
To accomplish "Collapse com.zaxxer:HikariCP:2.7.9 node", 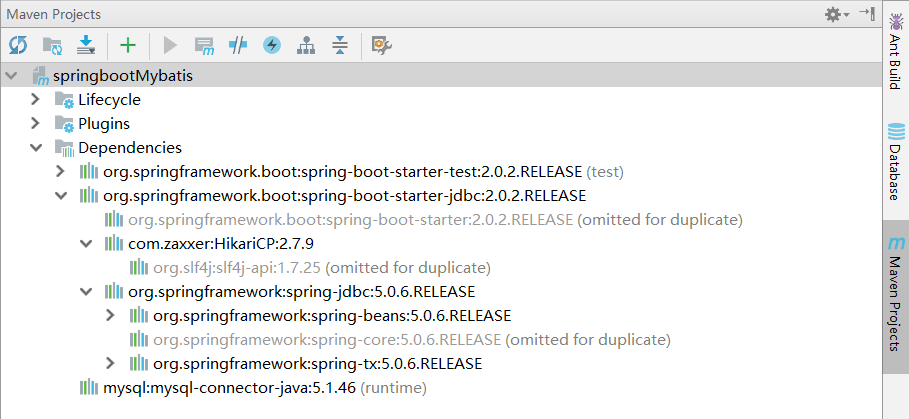I will [86, 243].
